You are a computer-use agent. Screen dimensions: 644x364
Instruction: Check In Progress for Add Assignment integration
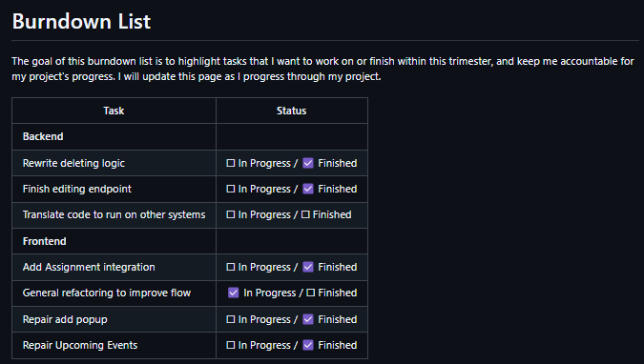tap(231, 267)
